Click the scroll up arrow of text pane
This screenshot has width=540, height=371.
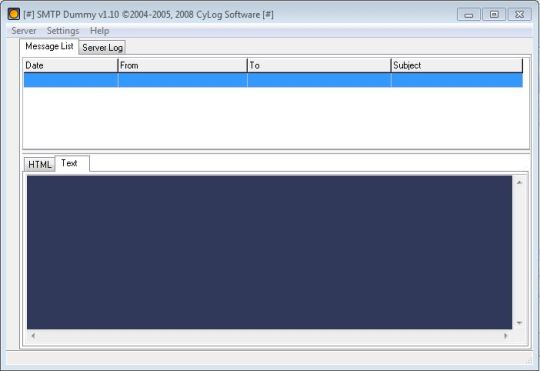coord(519,182)
